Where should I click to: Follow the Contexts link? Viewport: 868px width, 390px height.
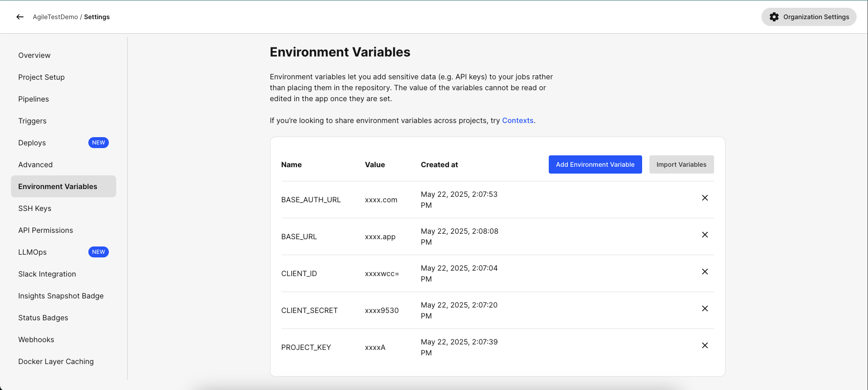[517, 121]
